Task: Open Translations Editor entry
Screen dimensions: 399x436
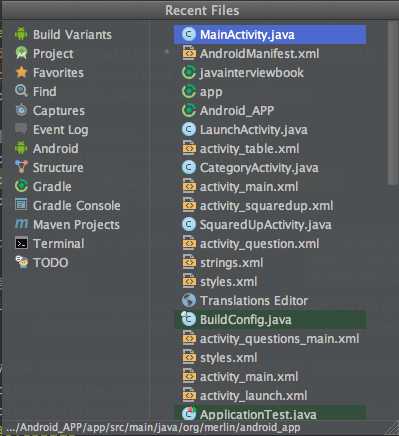Action: coord(254,301)
